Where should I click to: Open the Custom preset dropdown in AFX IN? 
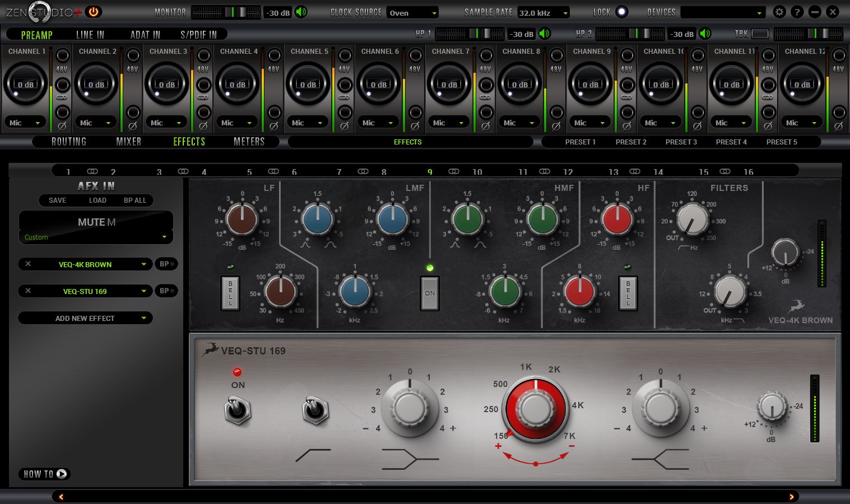96,237
